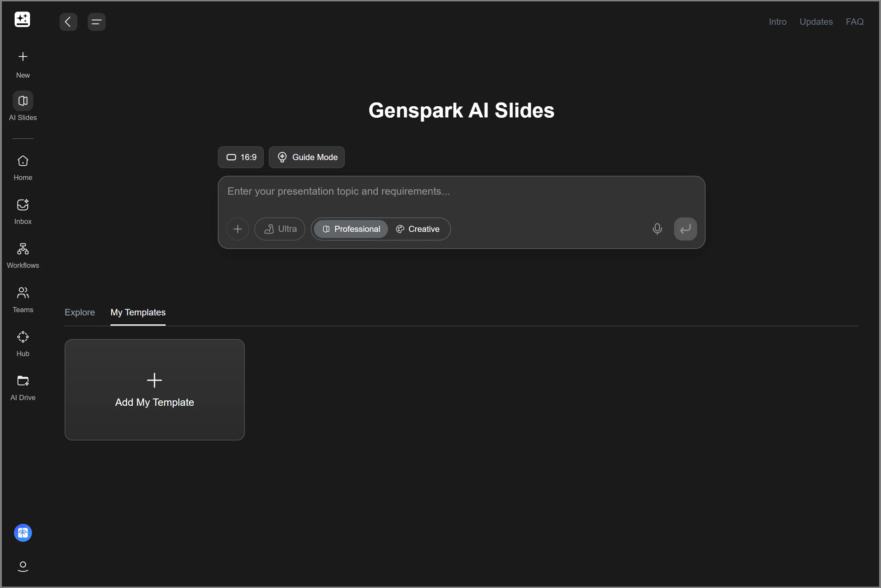
Task: Open the FAQ link
Action: coord(854,22)
